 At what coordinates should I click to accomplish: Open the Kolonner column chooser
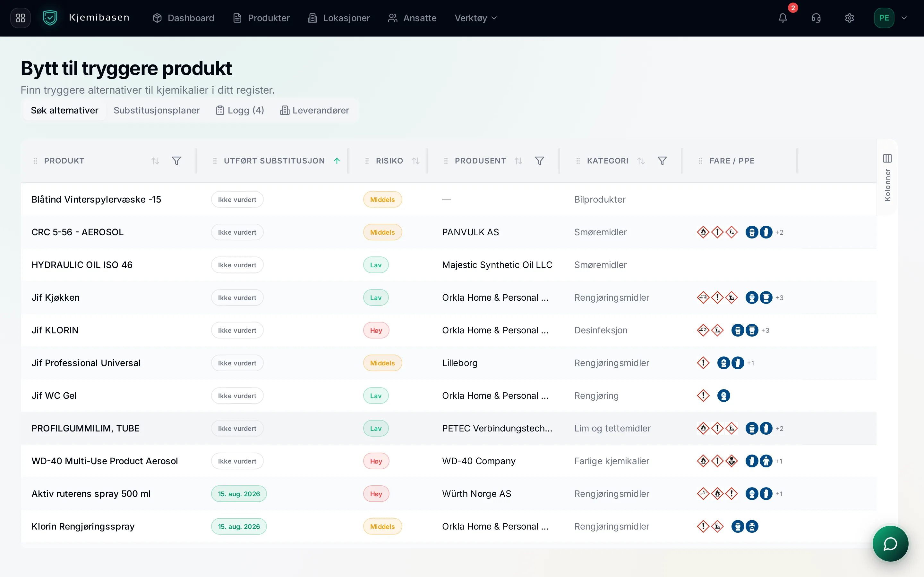[x=887, y=177]
